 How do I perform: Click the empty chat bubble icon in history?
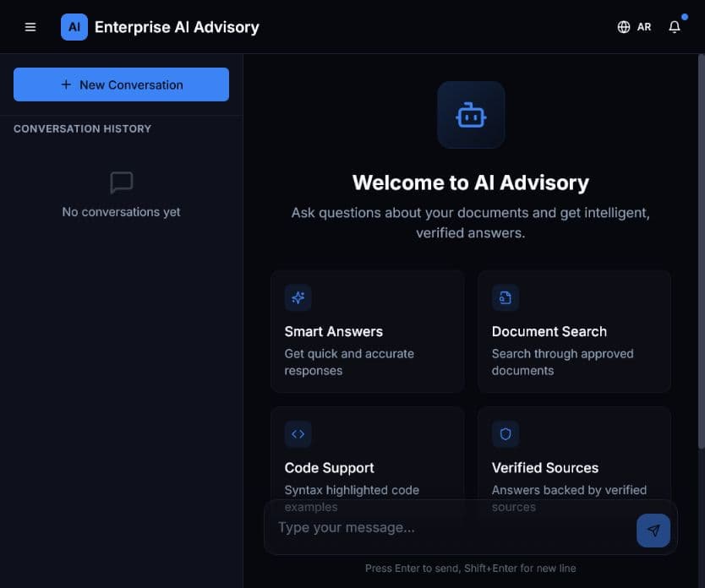pyautogui.click(x=122, y=182)
